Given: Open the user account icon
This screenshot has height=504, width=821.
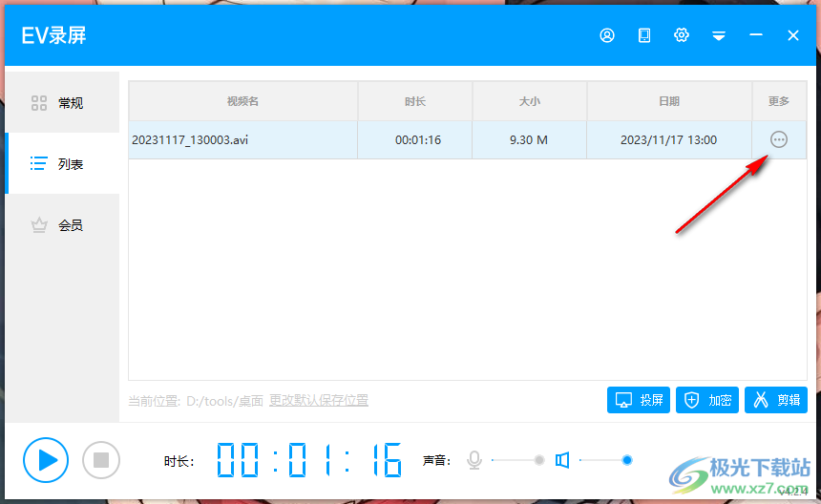Looking at the screenshot, I should (x=607, y=35).
